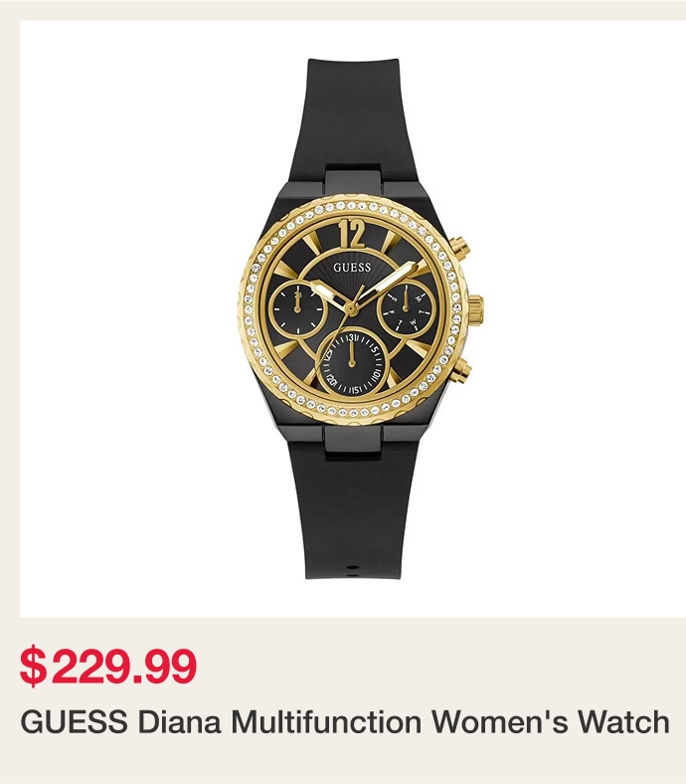Open the GUESS Diana Multifunction Women's Watch link
Screen dimensions: 686x784
click(345, 722)
